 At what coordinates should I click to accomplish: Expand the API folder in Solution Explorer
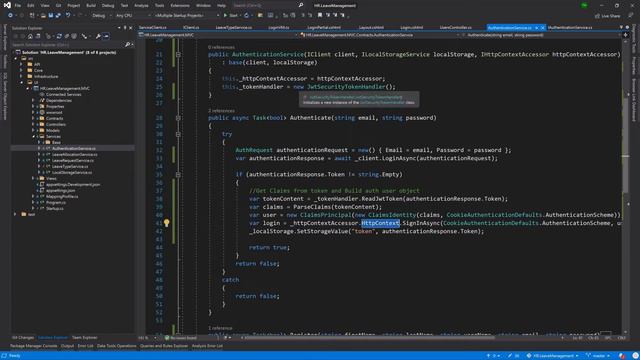(21, 64)
